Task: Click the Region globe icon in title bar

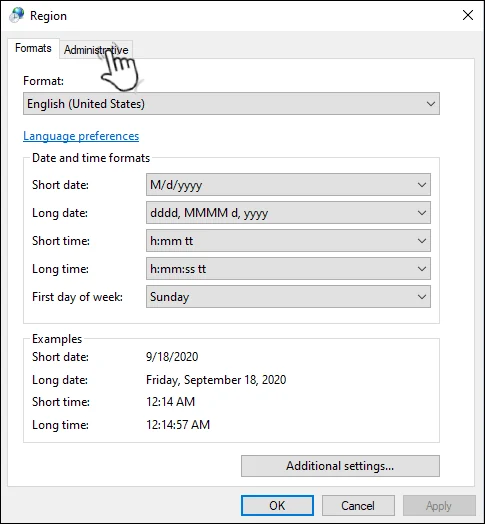Action: point(17,15)
